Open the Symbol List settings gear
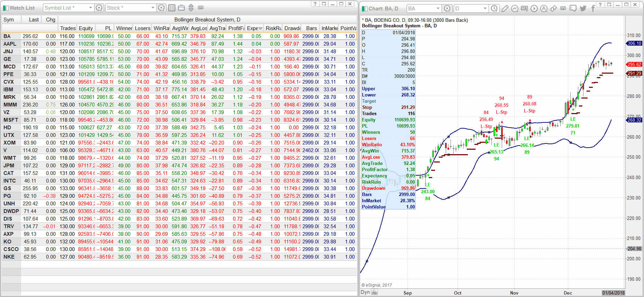This screenshot has width=644, height=297. 99,8
